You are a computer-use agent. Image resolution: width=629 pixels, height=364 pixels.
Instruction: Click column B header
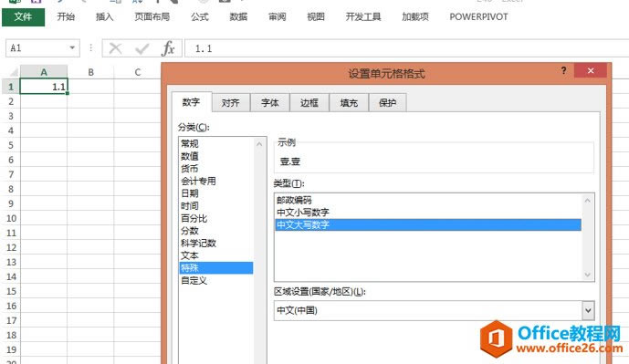pyautogui.click(x=91, y=72)
